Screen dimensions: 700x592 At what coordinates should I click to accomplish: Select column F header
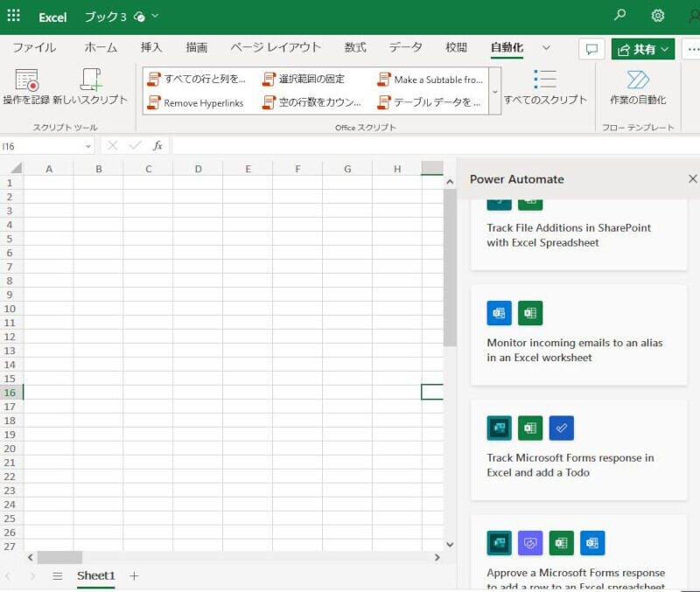(297, 169)
